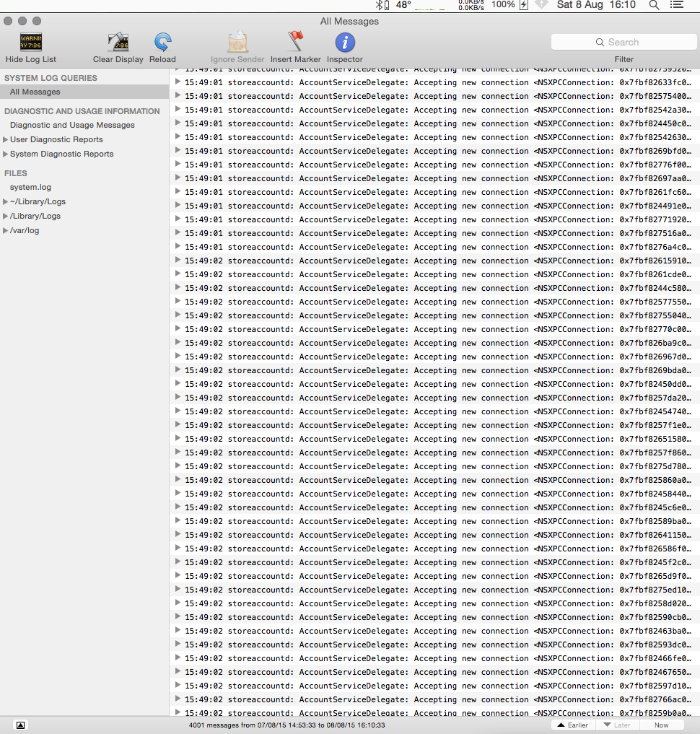The image size is (700, 734).
Task: Select log entry ending 0x7fbf8258d020
Action: (x=434, y=603)
